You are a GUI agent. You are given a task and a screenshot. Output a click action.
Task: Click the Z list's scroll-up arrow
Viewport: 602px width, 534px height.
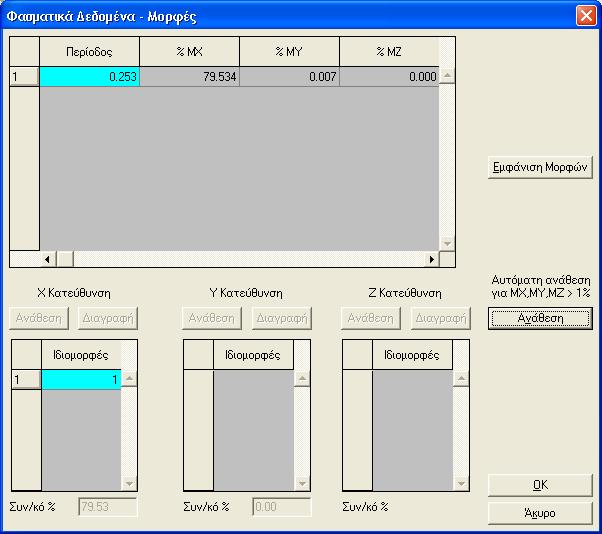(461, 379)
